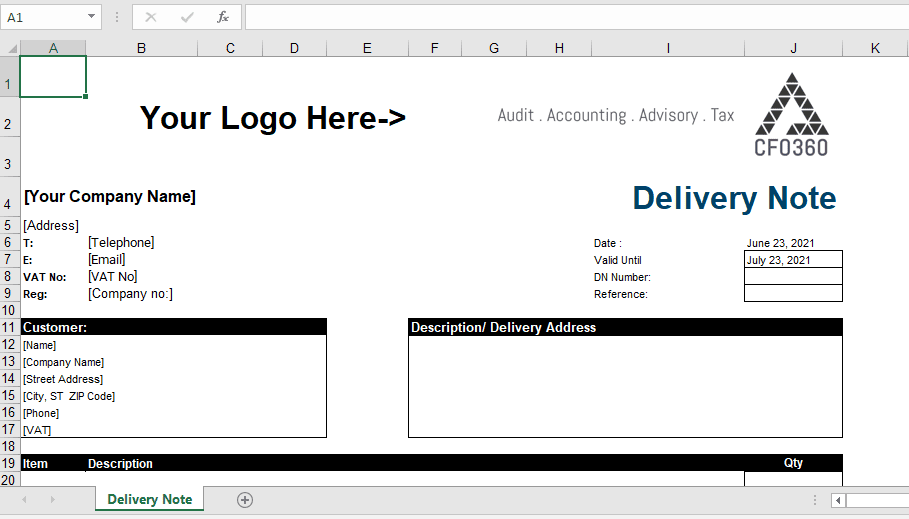The image size is (909, 519).
Task: Select column J header
Action: 793,48
